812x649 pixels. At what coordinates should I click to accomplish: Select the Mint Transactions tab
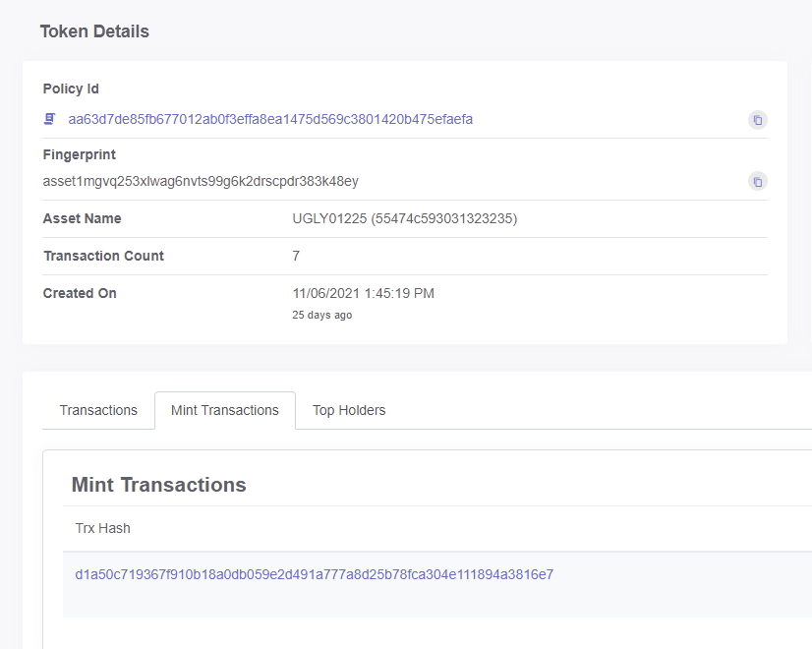(224, 410)
